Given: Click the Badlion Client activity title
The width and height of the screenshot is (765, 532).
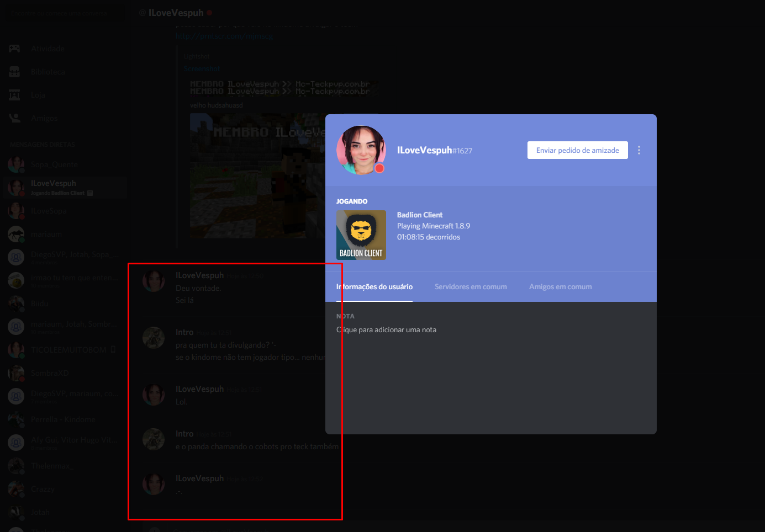Looking at the screenshot, I should coord(420,215).
